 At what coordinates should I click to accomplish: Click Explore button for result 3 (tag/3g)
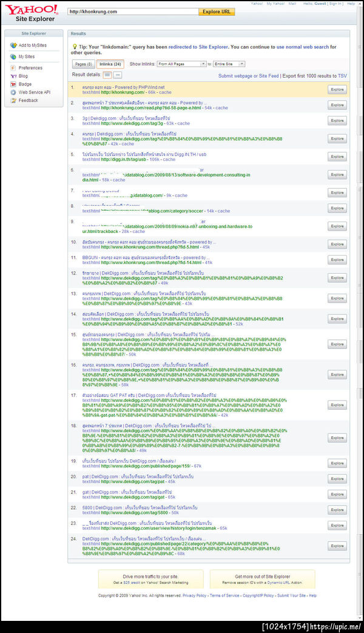pyautogui.click(x=337, y=120)
